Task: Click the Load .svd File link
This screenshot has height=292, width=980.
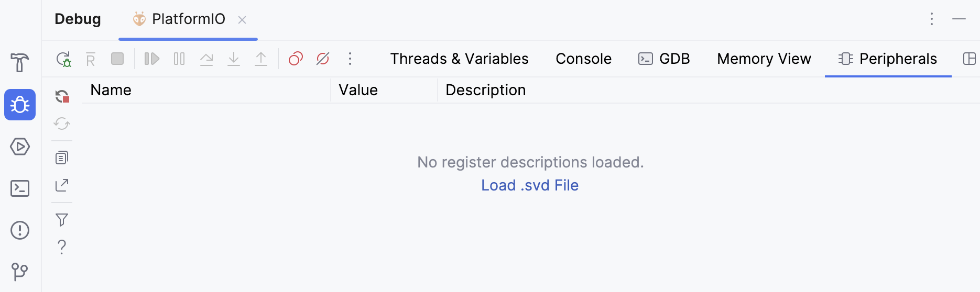Action: coord(530,185)
